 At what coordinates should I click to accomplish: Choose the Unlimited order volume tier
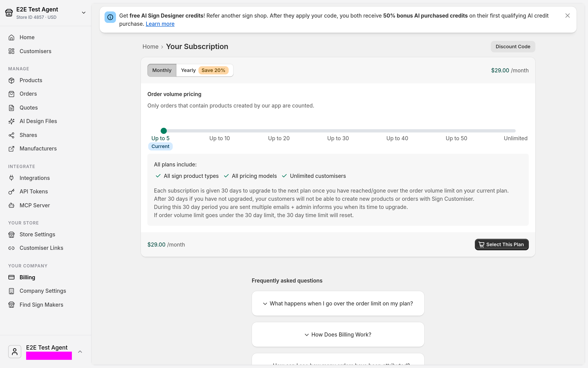[x=516, y=138]
